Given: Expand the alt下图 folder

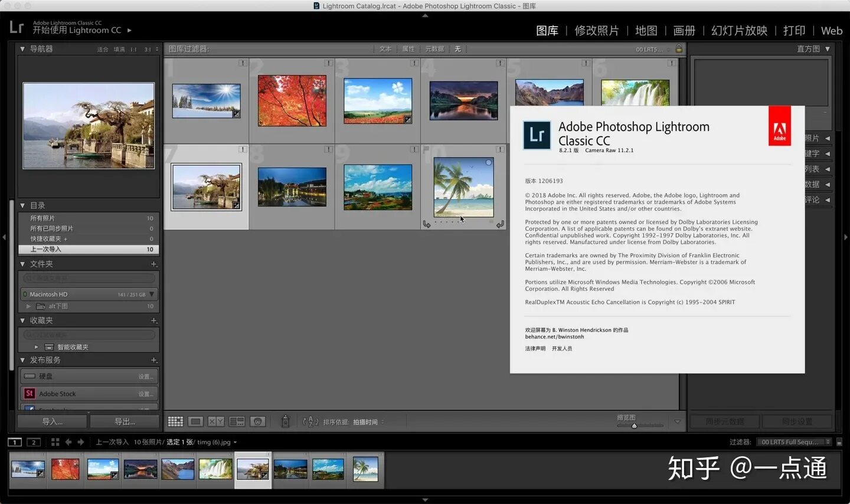Looking at the screenshot, I should tap(28, 306).
